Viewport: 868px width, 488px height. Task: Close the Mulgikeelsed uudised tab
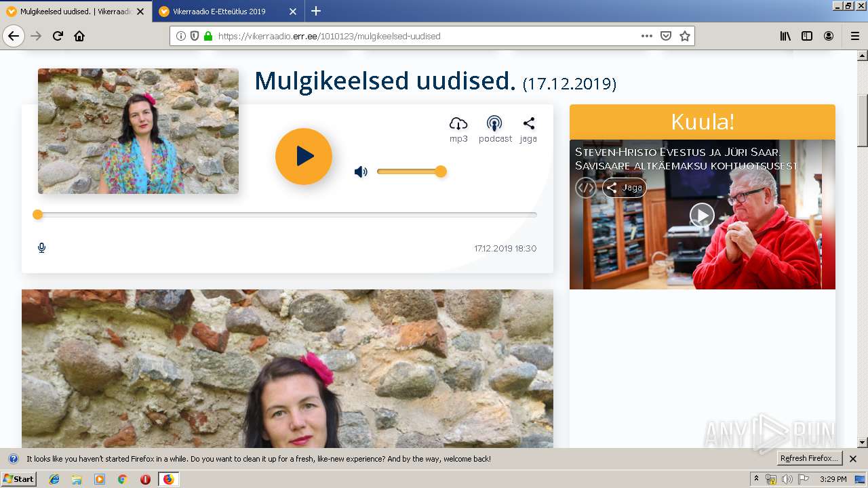[141, 12]
